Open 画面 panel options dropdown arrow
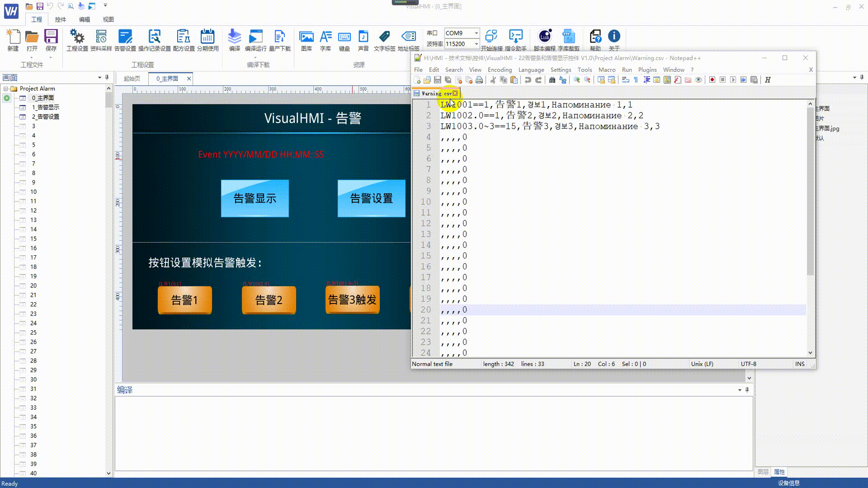868x488 pixels. pos(99,77)
